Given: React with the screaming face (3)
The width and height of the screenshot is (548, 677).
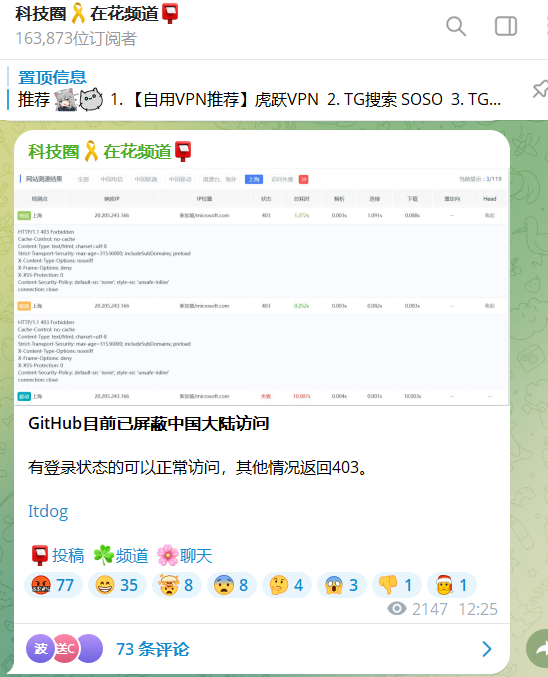Looking at the screenshot, I should pyautogui.click(x=342, y=585).
